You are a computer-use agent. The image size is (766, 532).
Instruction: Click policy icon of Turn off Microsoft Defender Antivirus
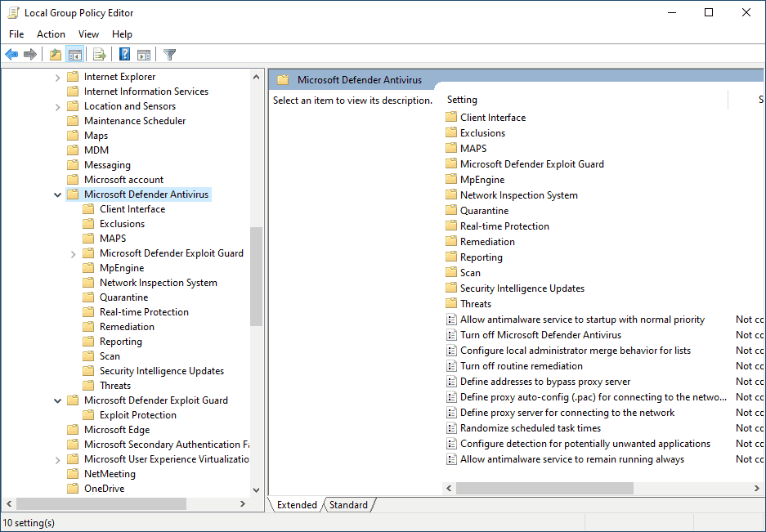[x=451, y=335]
